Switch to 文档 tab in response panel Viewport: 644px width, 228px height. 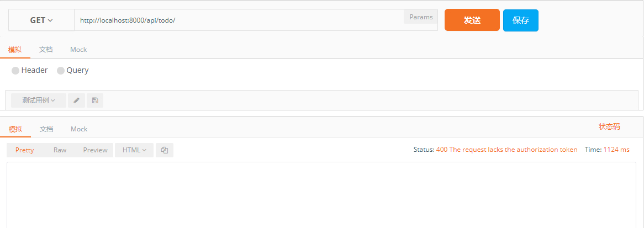coord(46,129)
